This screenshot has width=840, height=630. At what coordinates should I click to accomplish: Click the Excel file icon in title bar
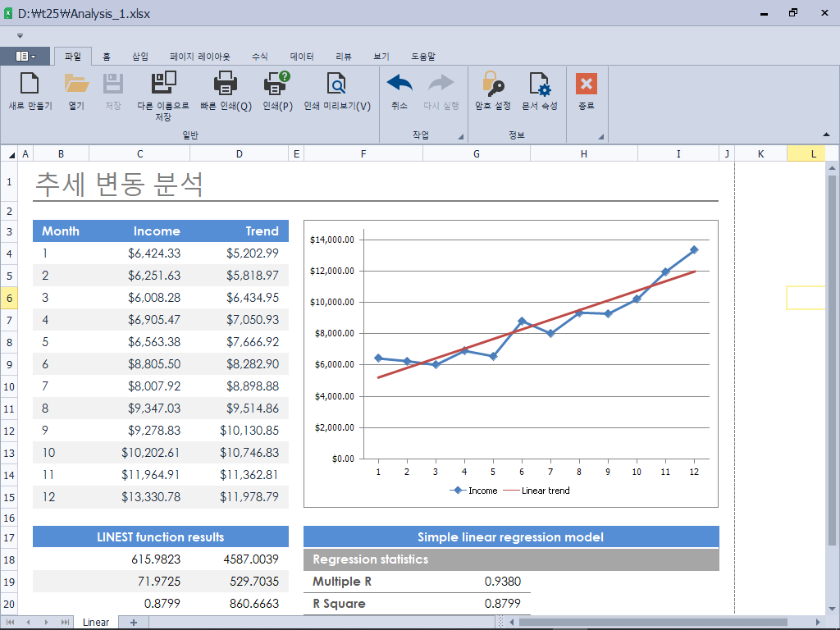(x=7, y=13)
